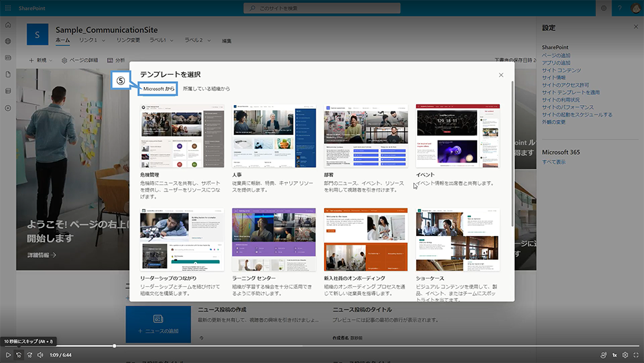Open サイトのアクセス許可 settings link
644x363 pixels.
[565, 84]
